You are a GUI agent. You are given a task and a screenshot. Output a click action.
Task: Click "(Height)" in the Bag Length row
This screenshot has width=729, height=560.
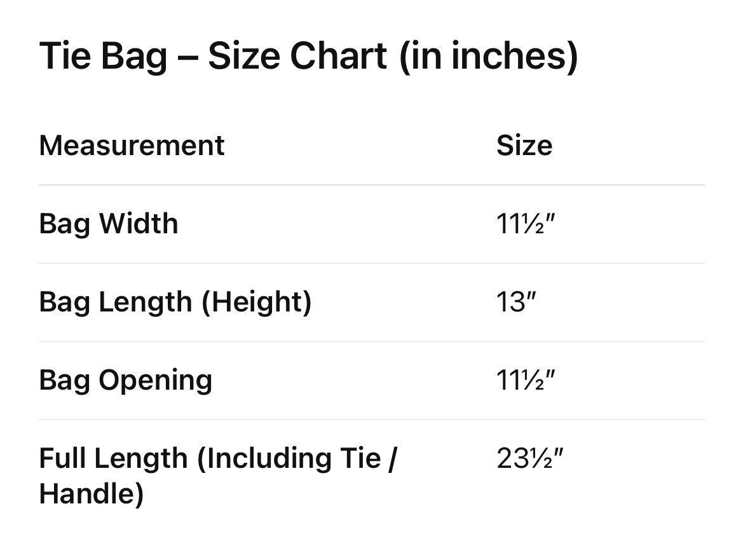(257, 302)
